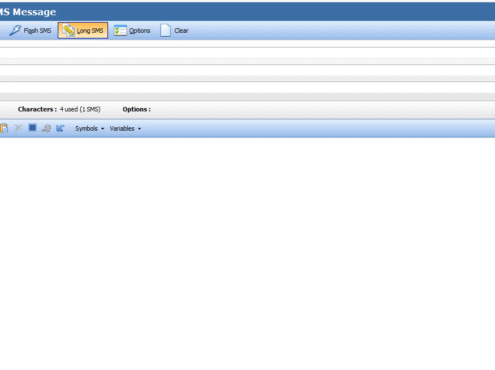
Task: Click the 'Characters :' label
Action: click(x=37, y=109)
